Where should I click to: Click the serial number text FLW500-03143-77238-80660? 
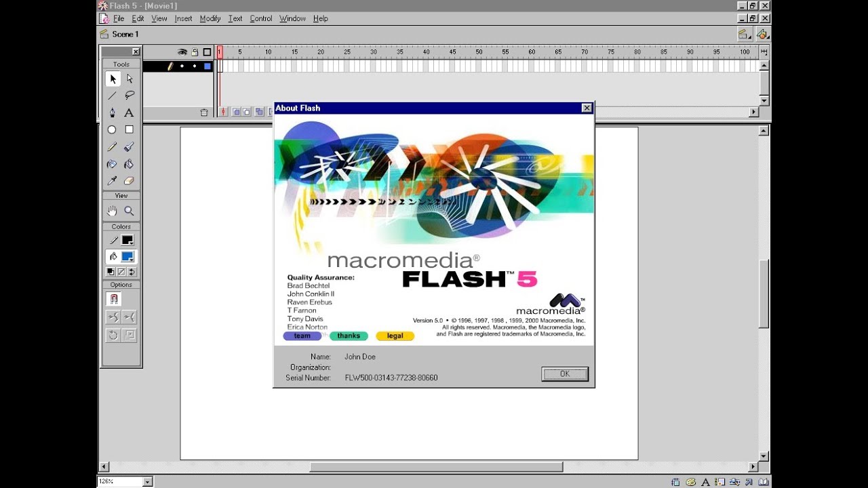coord(391,378)
